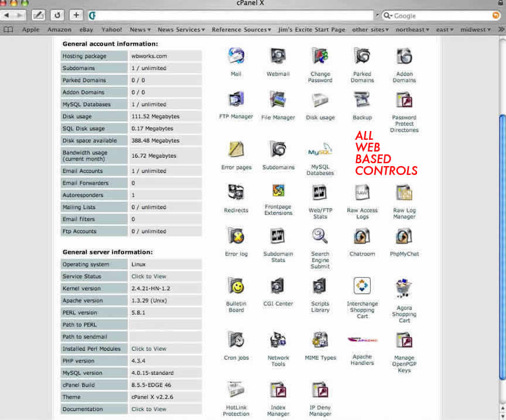Viewport: 506px width, 420px height.
Task: View the Error log icon
Action: (x=236, y=236)
